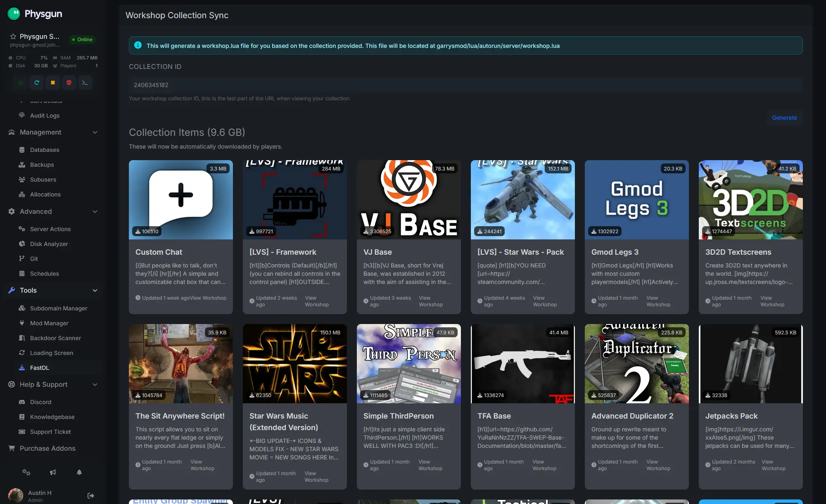This screenshot has height=504, width=826.
Task: Open View Workshop link for Gmod Legs 3
Action: [x=658, y=301]
